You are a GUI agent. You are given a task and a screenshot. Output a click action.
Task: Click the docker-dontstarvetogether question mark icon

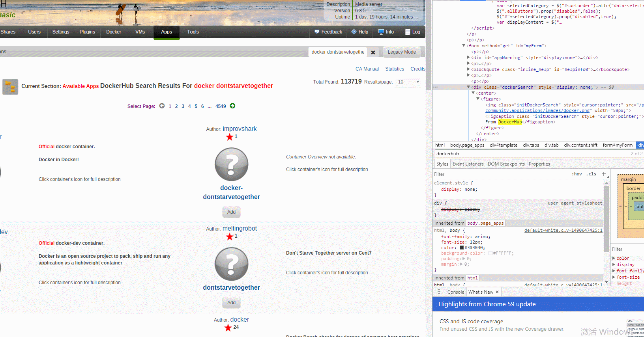(231, 164)
